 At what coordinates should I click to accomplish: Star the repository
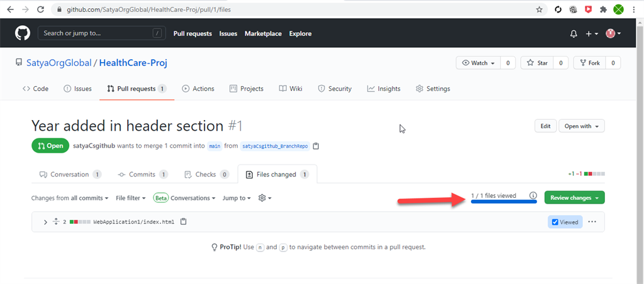(x=537, y=63)
